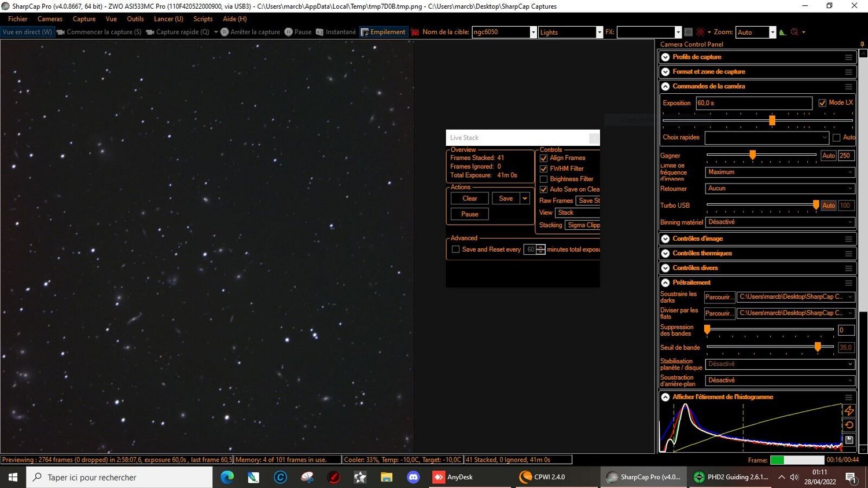
Task: Click the save icon next to the histogram panel
Action: click(848, 440)
